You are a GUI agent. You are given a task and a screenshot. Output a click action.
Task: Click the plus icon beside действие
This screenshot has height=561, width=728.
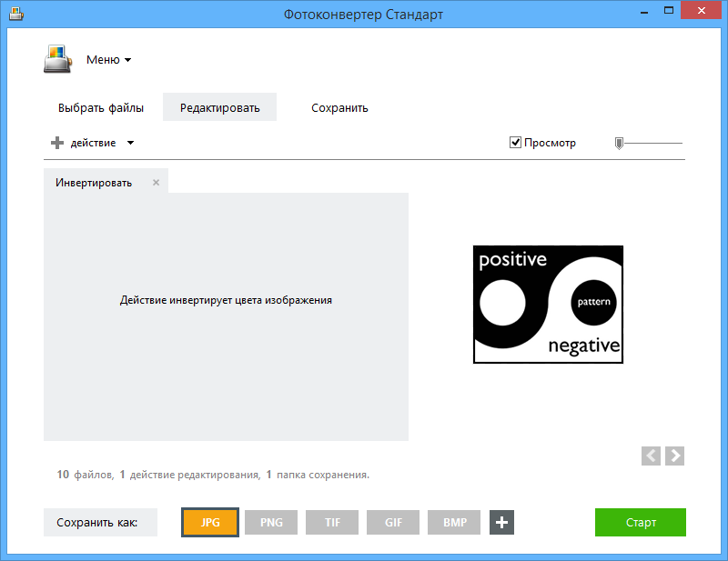click(57, 143)
